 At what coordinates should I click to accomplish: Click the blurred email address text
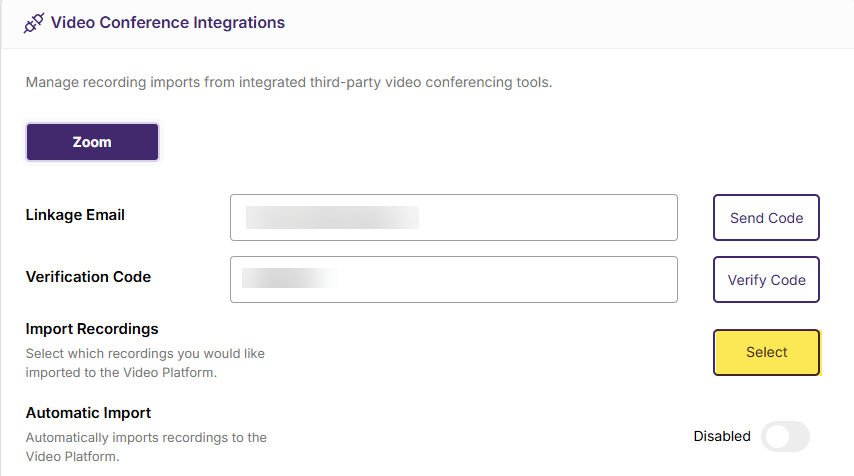coord(332,217)
